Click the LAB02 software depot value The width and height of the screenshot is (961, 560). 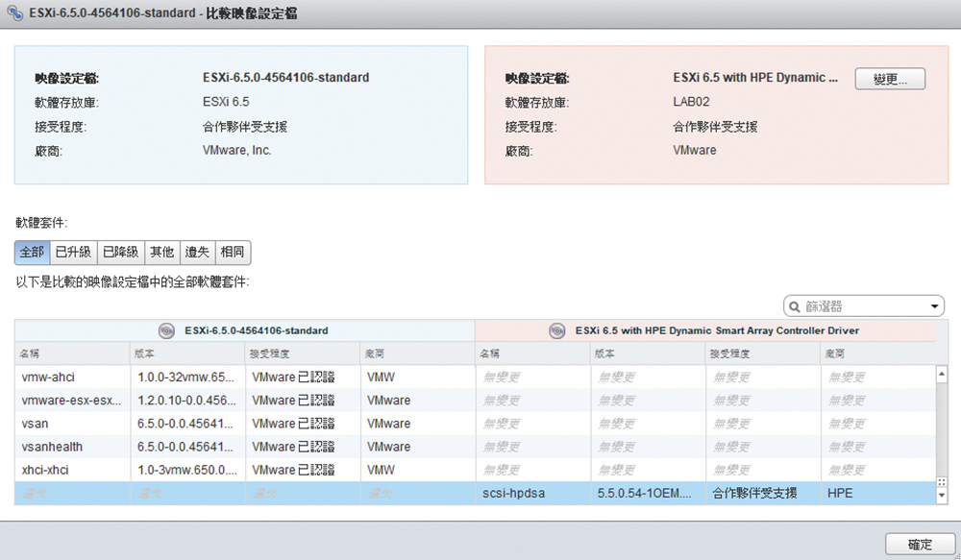coord(691,102)
